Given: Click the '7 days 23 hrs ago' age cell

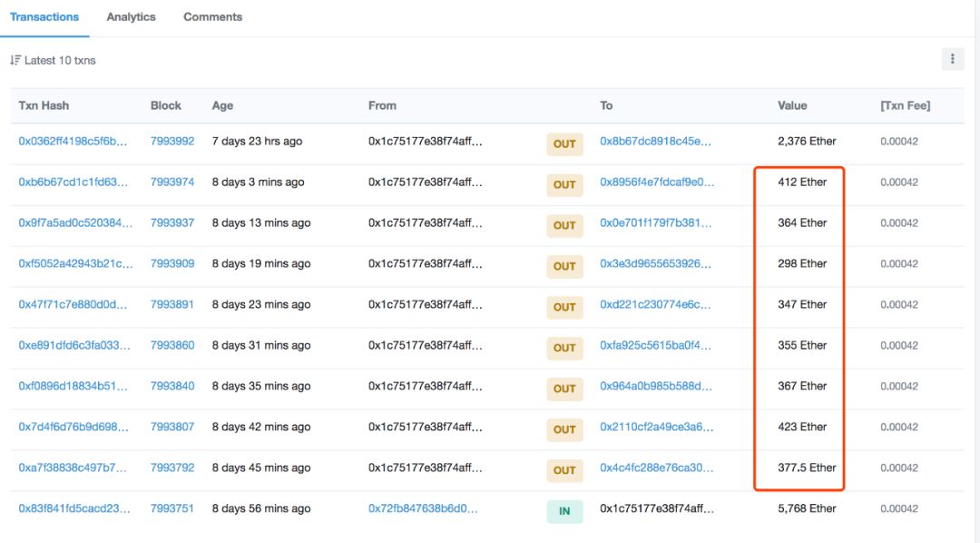Looking at the screenshot, I should pos(257,142).
